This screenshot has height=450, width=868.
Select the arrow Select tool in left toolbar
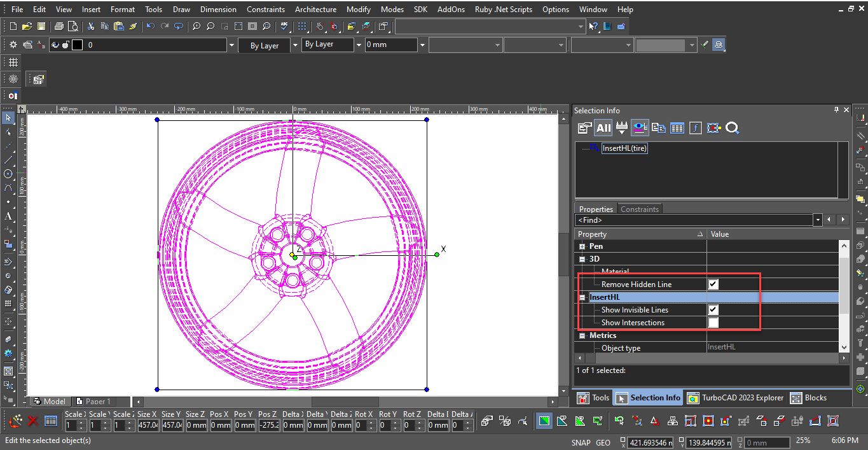point(8,118)
